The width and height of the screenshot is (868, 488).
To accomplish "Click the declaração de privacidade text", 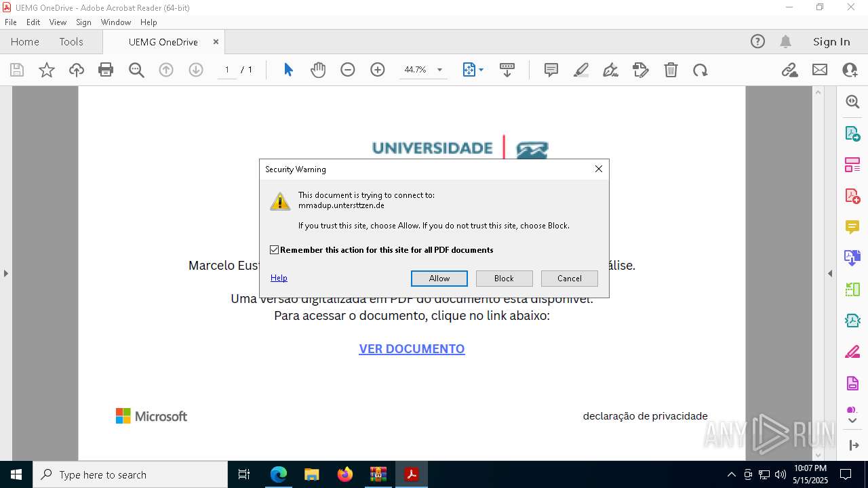I will tap(646, 416).
